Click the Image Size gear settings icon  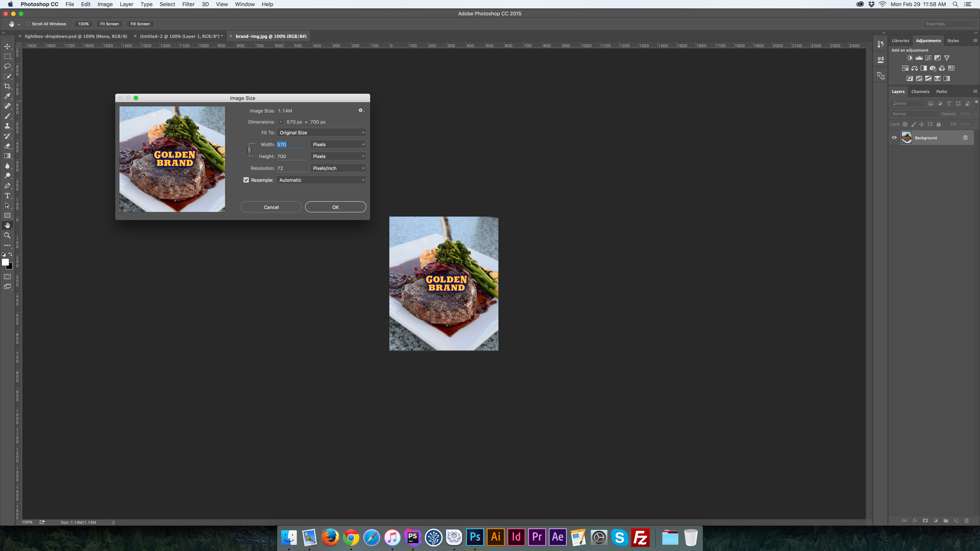click(x=361, y=110)
